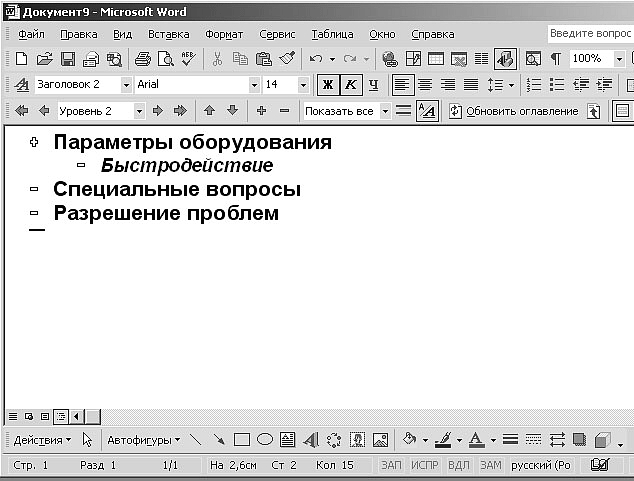Open the Файл menu
Image resolution: width=634 pixels, height=481 pixels.
pyautogui.click(x=31, y=34)
